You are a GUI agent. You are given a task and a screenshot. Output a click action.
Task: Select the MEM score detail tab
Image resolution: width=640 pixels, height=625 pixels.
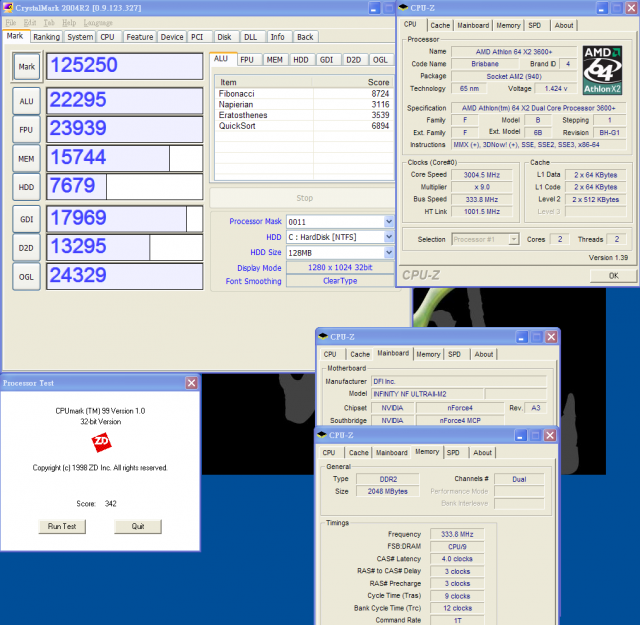(x=274, y=60)
